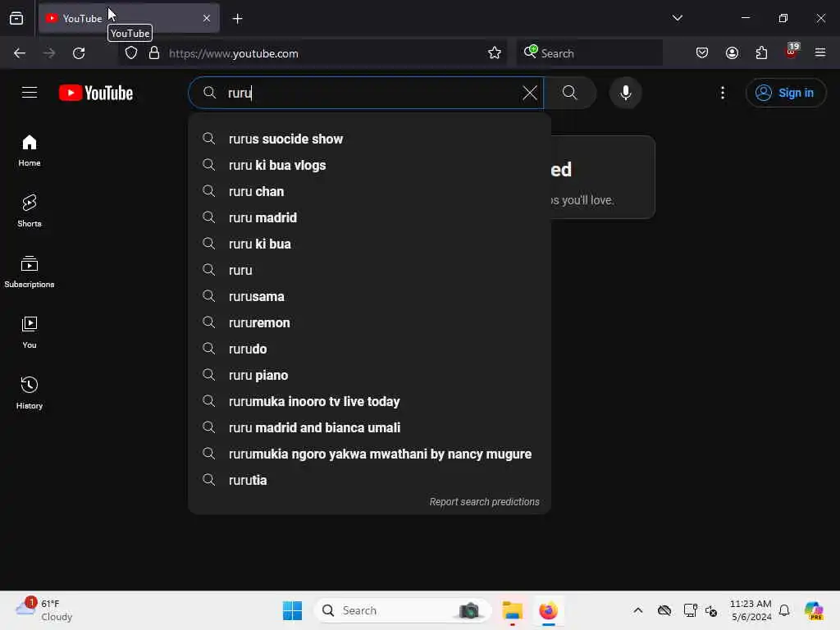Click the monitor-shaped network tray icon
Image resolution: width=840 pixels, height=630 pixels.
[x=690, y=610]
